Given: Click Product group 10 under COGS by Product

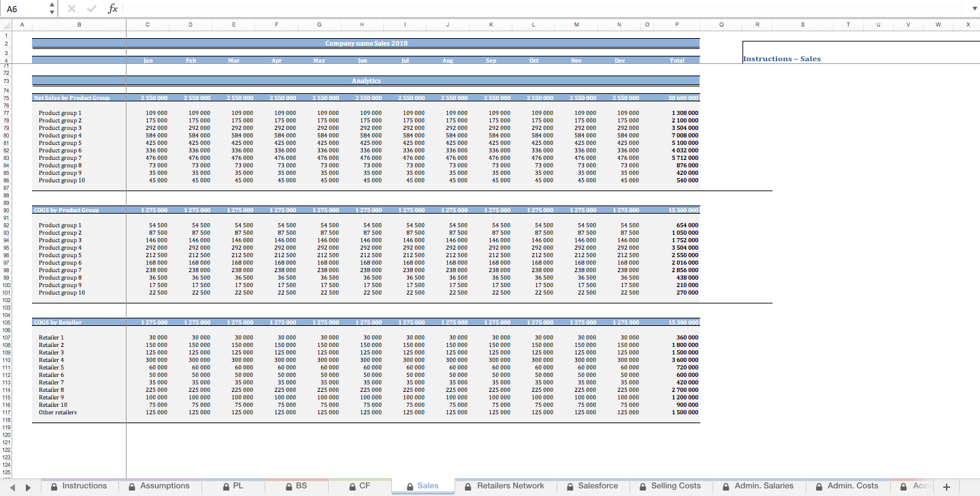Looking at the screenshot, I should click(x=62, y=293).
